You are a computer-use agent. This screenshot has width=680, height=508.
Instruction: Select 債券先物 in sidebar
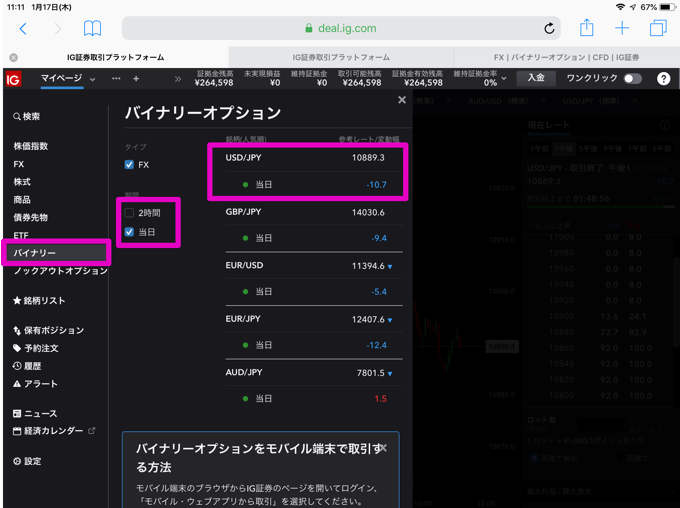pos(31,217)
